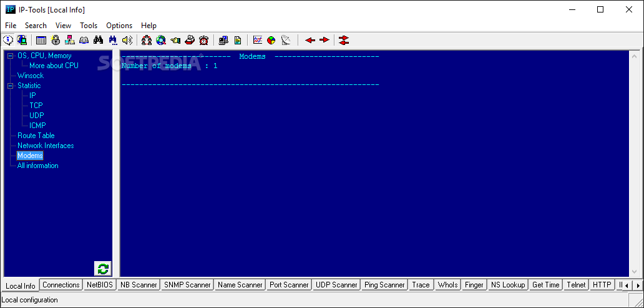Open Port Scanner via the black binoculars icon
This screenshot has width=644, height=308.
pyautogui.click(x=99, y=40)
